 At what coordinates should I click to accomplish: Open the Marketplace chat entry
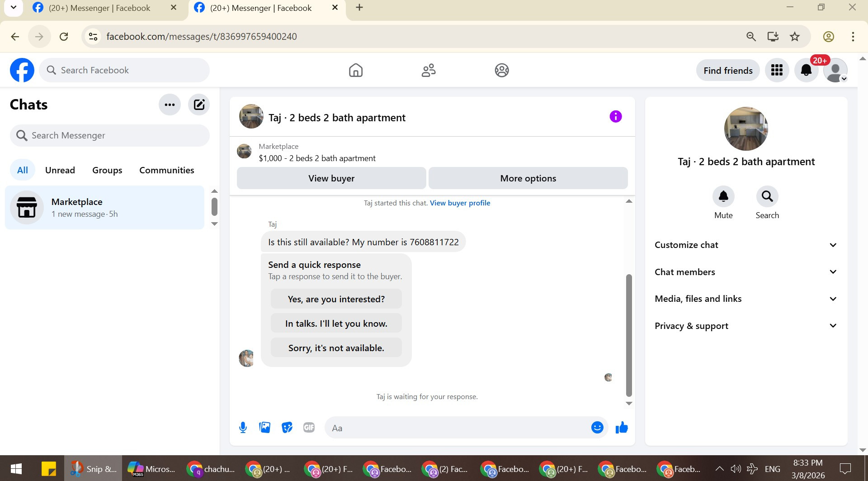[104, 207]
